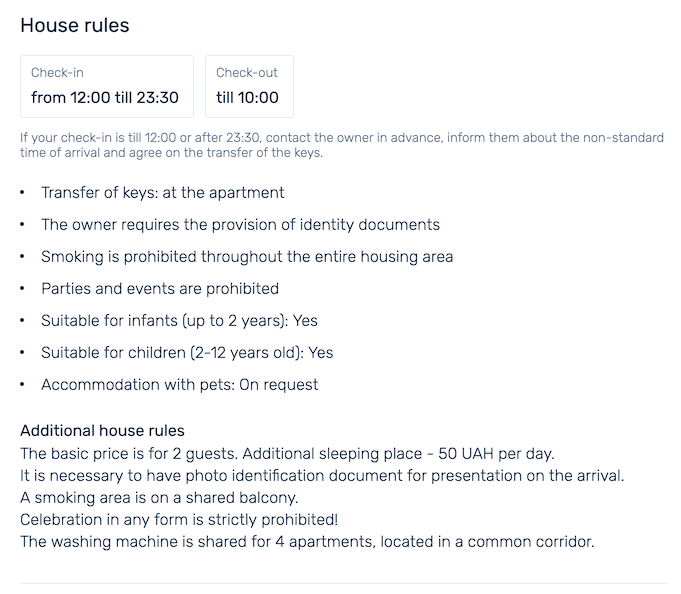This screenshot has width=681, height=594.
Task: Click 'Parties and events are prohibited'
Action: (x=160, y=289)
